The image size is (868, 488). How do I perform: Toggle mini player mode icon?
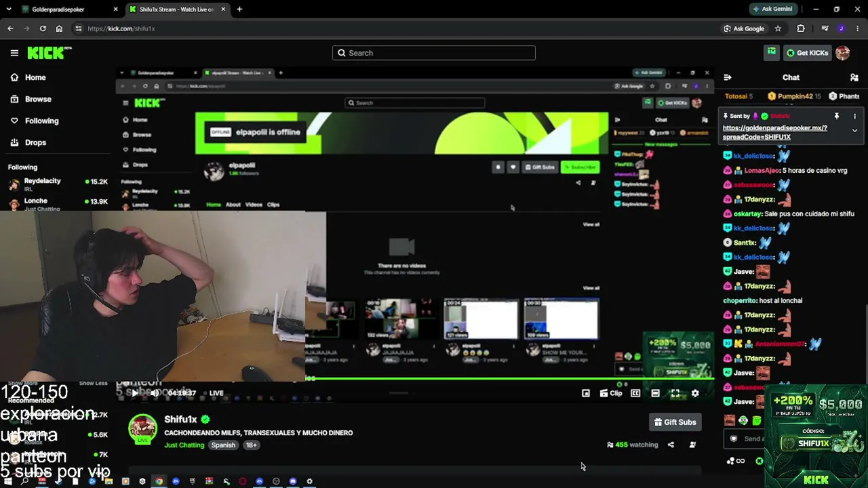(x=586, y=393)
